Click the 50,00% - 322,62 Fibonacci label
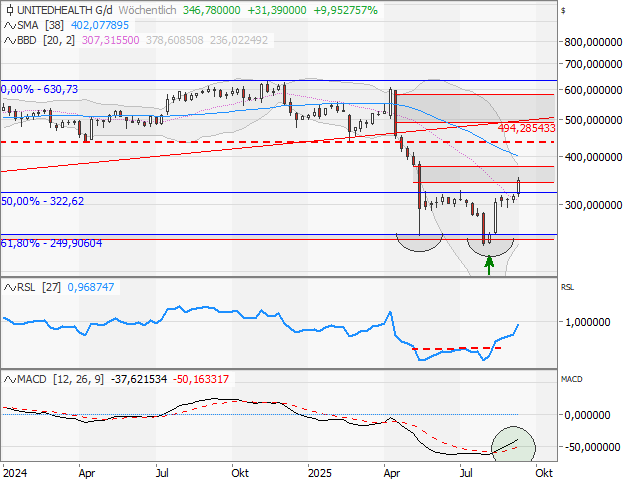The width and height of the screenshot is (640, 480). point(42,201)
